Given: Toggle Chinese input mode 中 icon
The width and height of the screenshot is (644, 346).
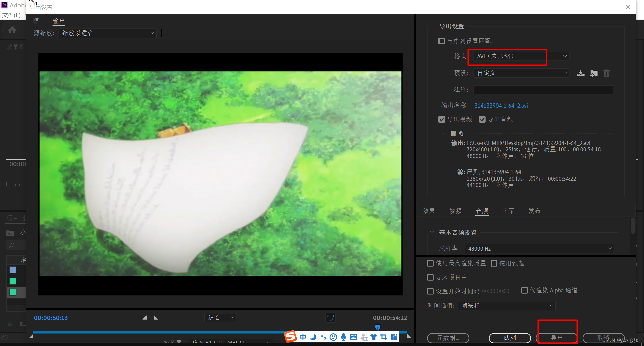Looking at the screenshot, I should pyautogui.click(x=303, y=337).
